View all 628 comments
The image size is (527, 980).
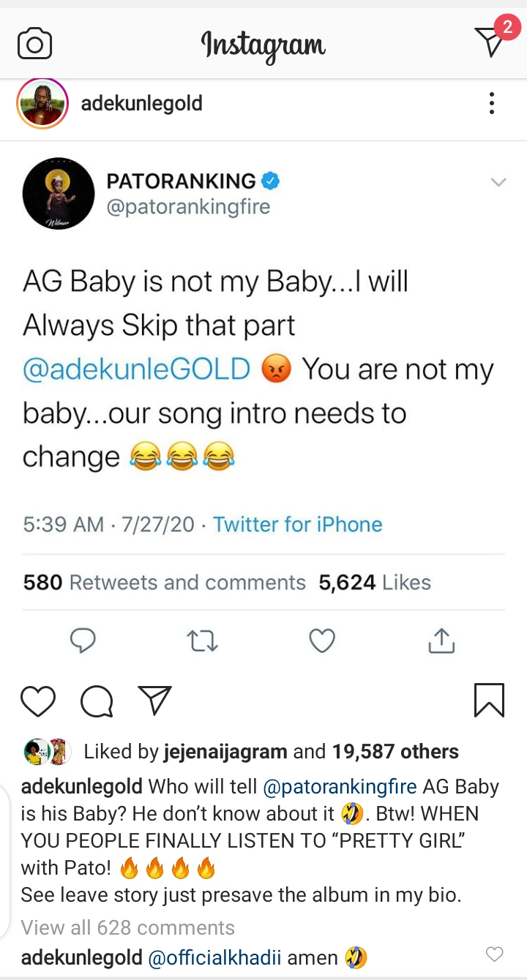click(128, 927)
